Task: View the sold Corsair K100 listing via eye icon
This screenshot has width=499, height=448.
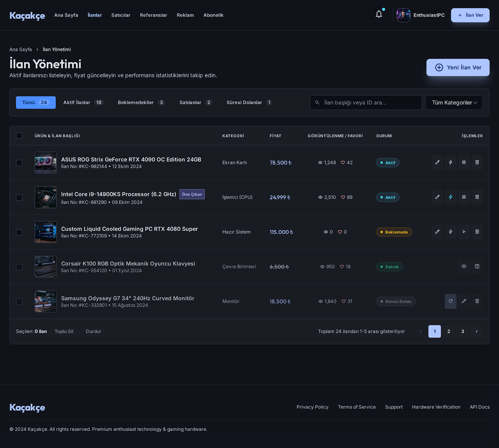Action: click(x=464, y=266)
